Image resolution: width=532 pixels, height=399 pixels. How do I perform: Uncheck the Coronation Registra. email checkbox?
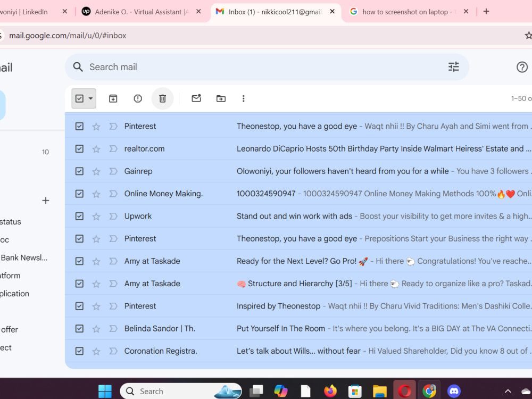point(79,351)
